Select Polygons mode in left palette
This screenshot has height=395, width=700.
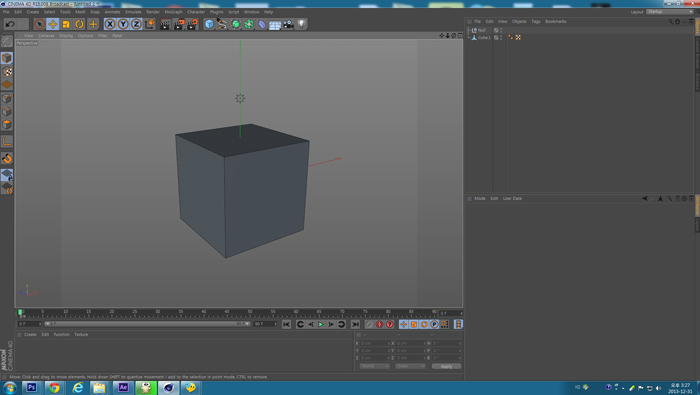[7, 125]
